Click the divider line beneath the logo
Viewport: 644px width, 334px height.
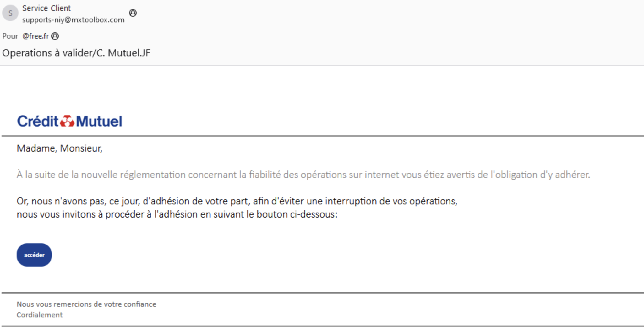[x=323, y=136]
